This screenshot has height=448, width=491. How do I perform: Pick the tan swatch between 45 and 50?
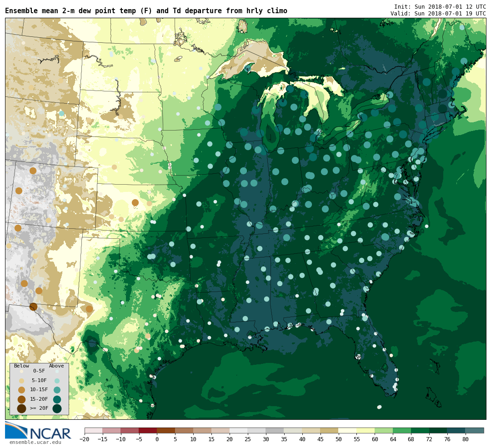click(x=330, y=430)
